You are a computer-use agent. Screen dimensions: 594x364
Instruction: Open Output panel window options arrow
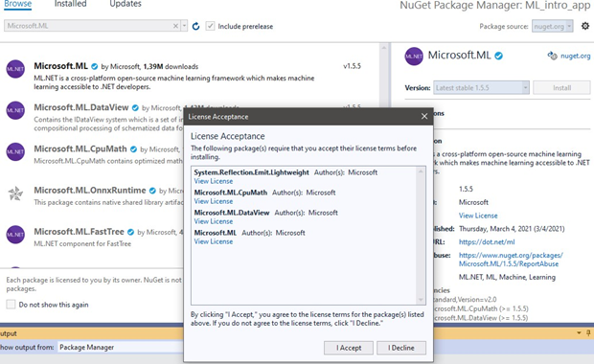tap(579, 333)
